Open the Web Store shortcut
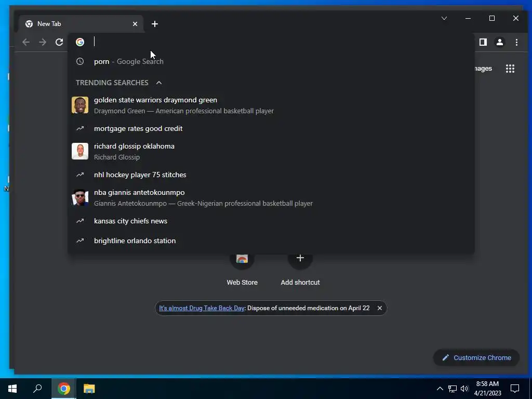Screen dimensions: 532x399 pos(242,270)
